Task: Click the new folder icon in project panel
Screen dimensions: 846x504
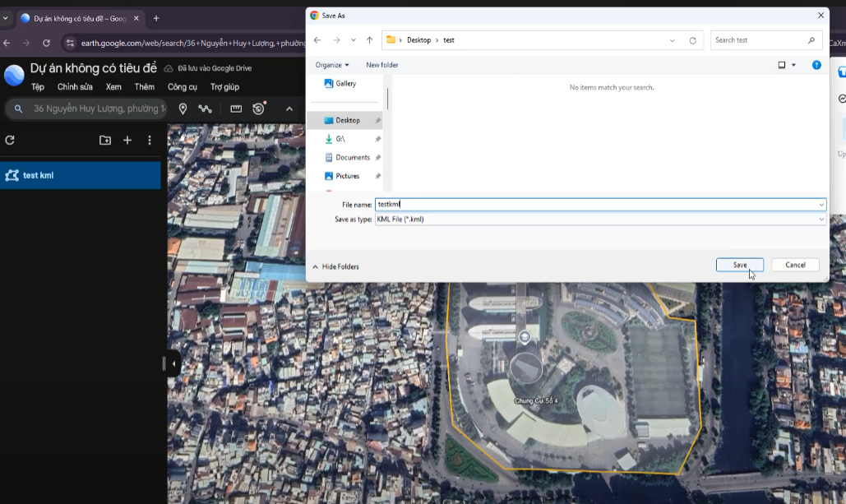Action: [105, 141]
